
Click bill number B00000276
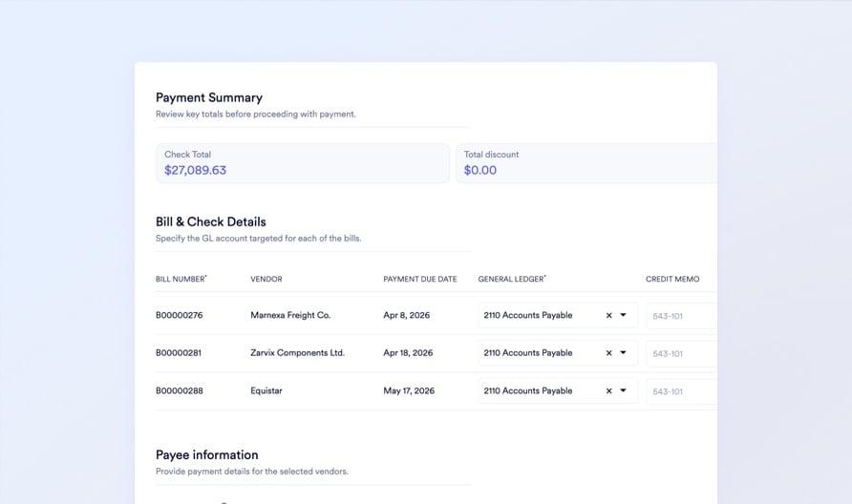(x=179, y=315)
